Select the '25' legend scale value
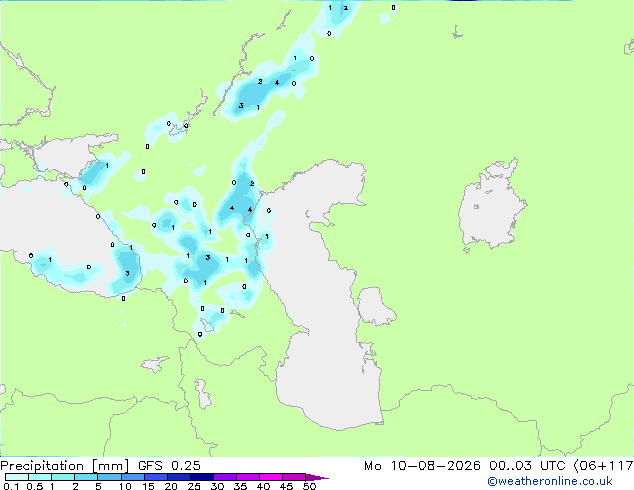This screenshot has width=634, height=490. click(194, 486)
